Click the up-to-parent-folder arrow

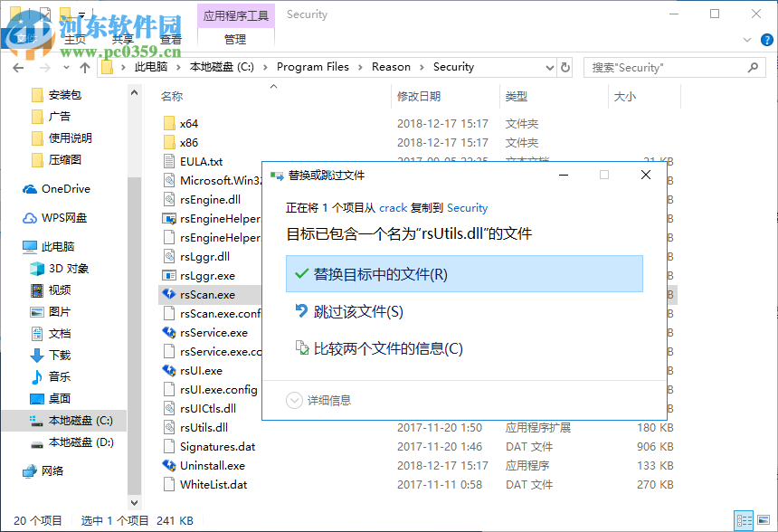pos(85,67)
